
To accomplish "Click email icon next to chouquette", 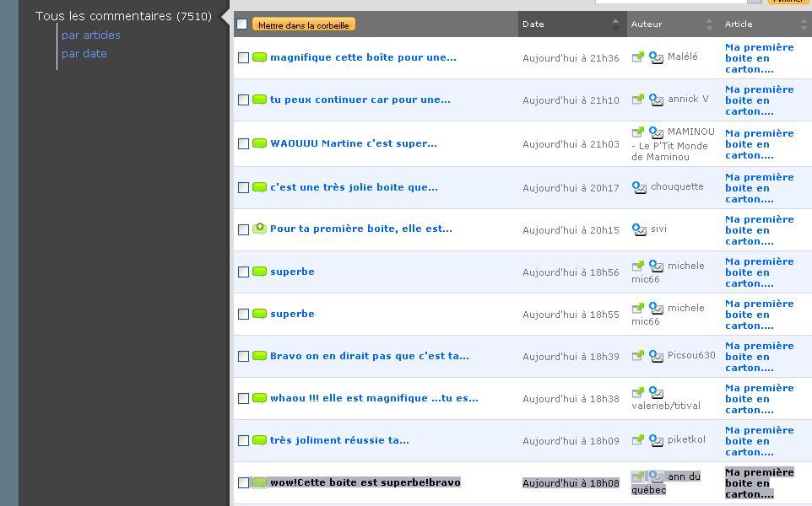I will coord(640,187).
